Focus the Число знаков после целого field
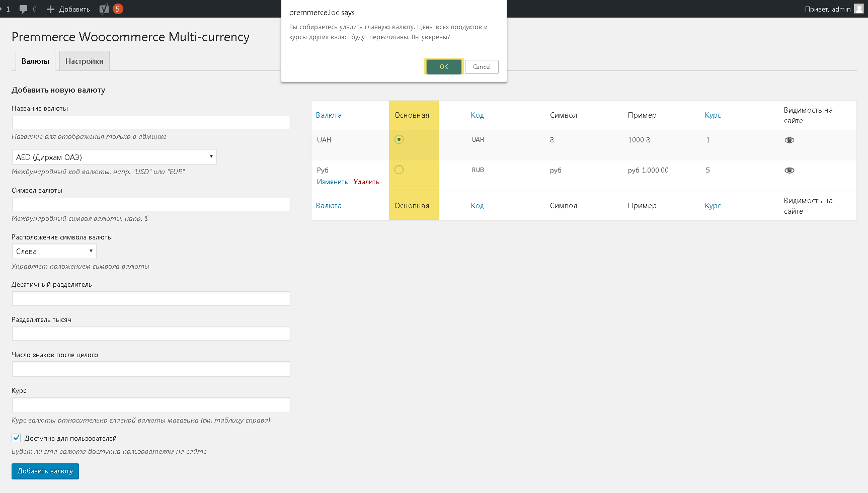 [x=151, y=369]
